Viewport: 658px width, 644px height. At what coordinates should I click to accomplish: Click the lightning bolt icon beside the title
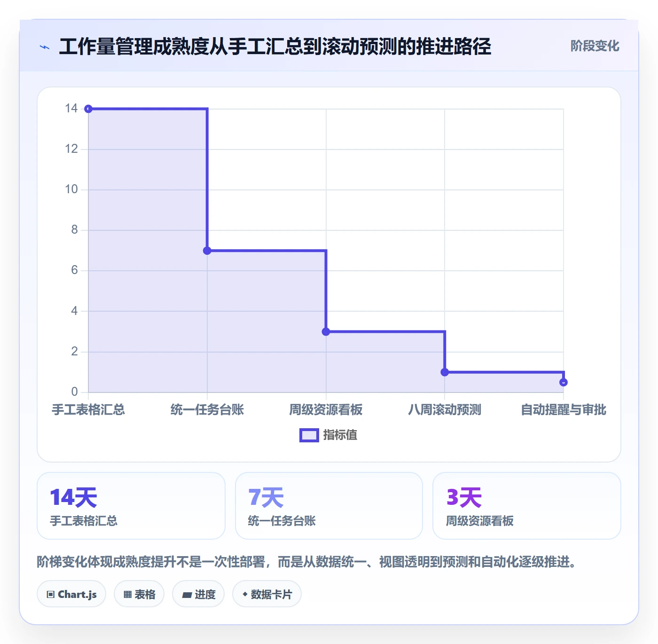[x=45, y=47]
